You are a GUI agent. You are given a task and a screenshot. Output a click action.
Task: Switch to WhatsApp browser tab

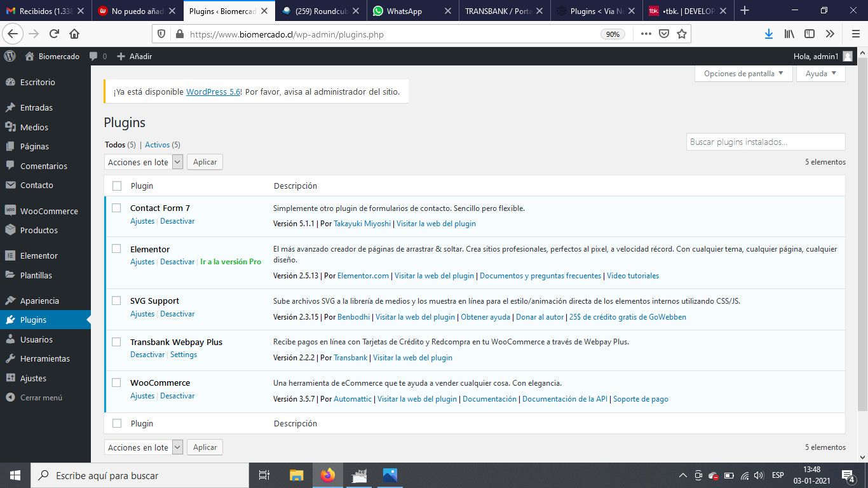[412, 11]
